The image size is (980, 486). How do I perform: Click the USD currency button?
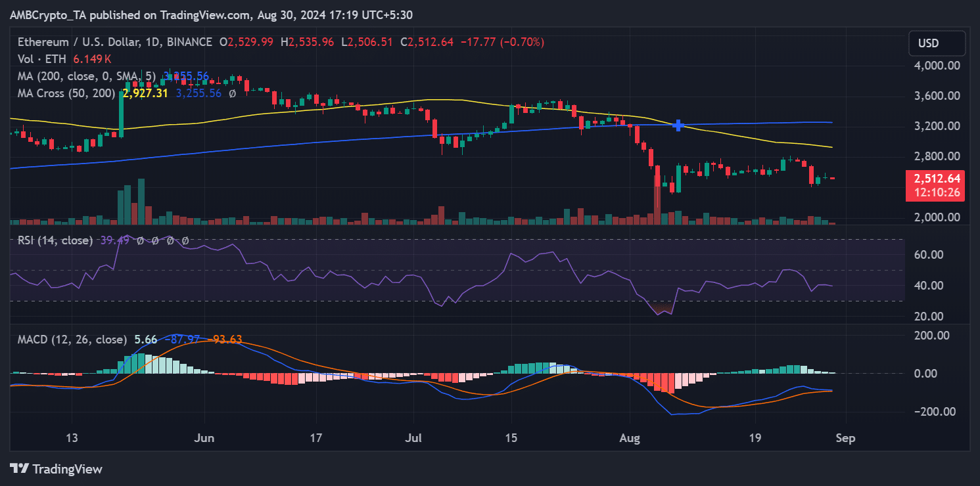click(x=937, y=43)
